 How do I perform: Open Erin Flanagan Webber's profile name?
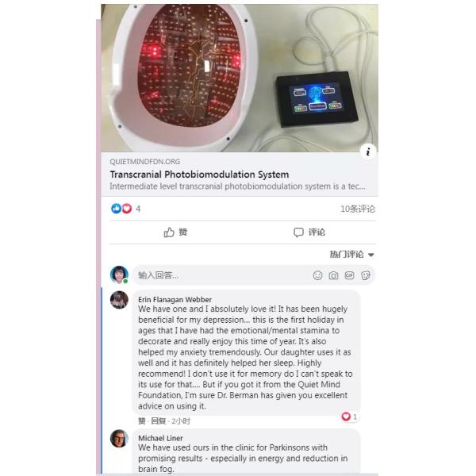pyautogui.click(x=175, y=300)
